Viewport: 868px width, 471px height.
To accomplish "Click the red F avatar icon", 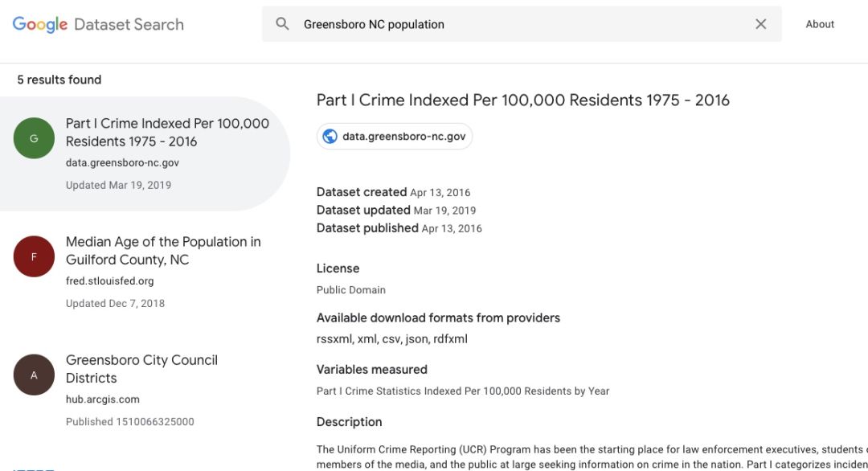I will (x=34, y=256).
